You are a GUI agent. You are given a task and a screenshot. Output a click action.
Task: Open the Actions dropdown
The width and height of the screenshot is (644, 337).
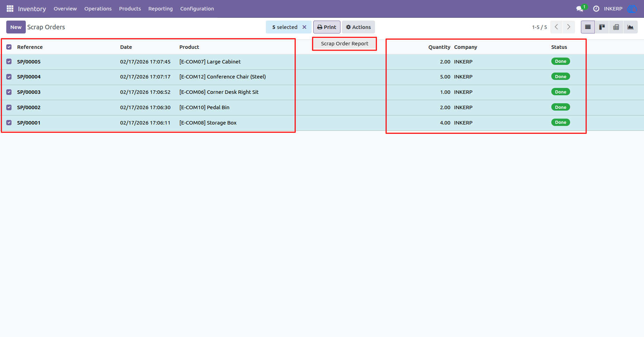pyautogui.click(x=358, y=27)
